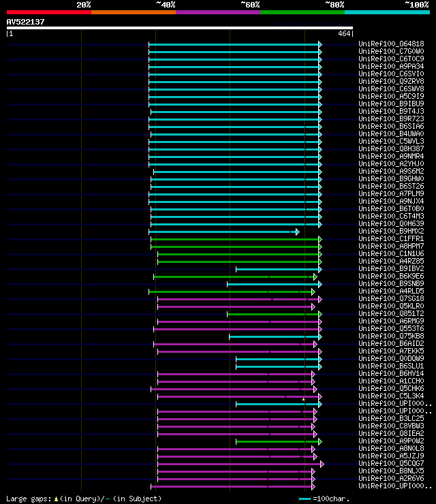Click the purple ~60% legend color segment
This screenshot has width=436, height=504.
coord(218,12)
